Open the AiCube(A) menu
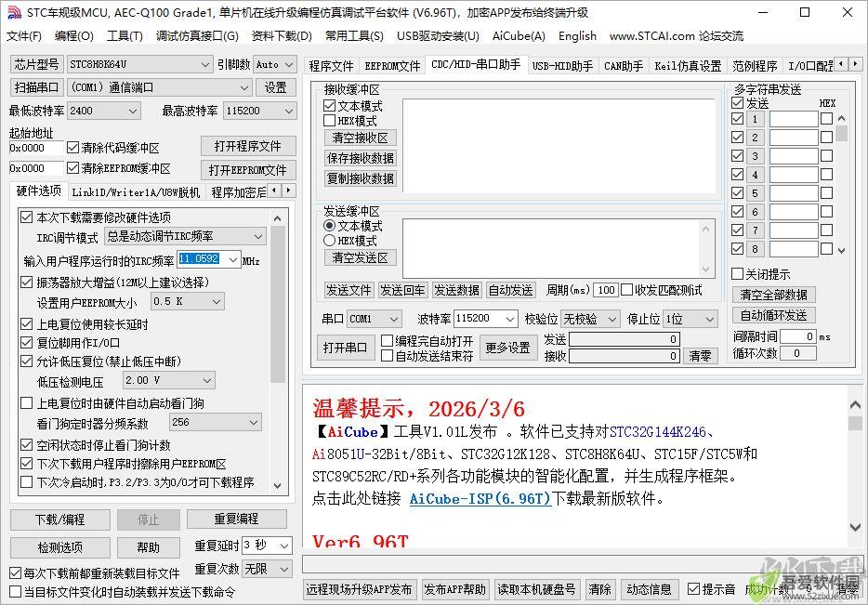 (x=519, y=36)
